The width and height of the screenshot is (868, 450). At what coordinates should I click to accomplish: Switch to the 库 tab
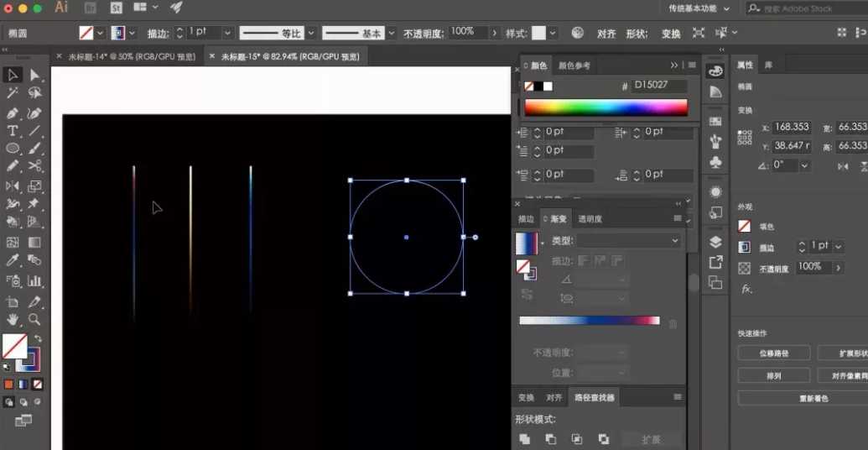coord(768,65)
